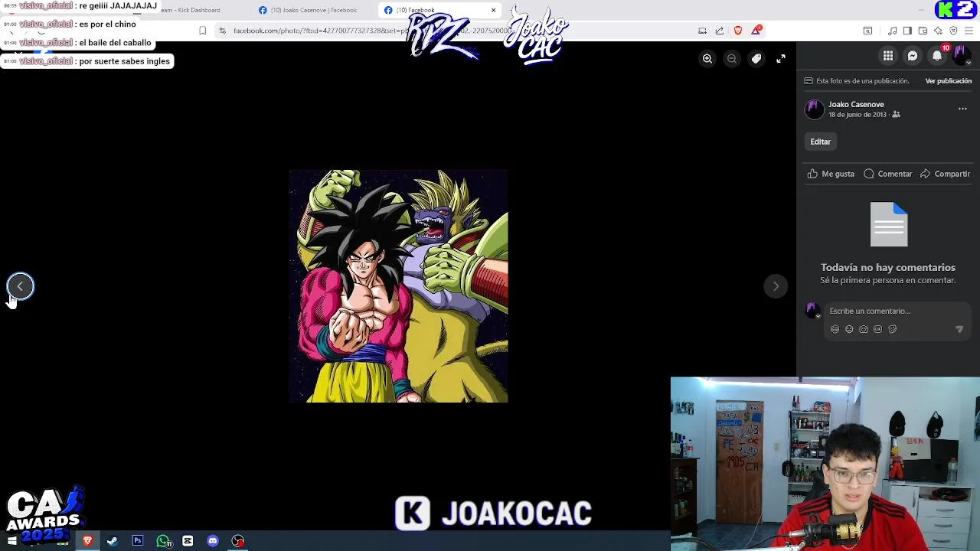Click Comentar button

tap(888, 174)
